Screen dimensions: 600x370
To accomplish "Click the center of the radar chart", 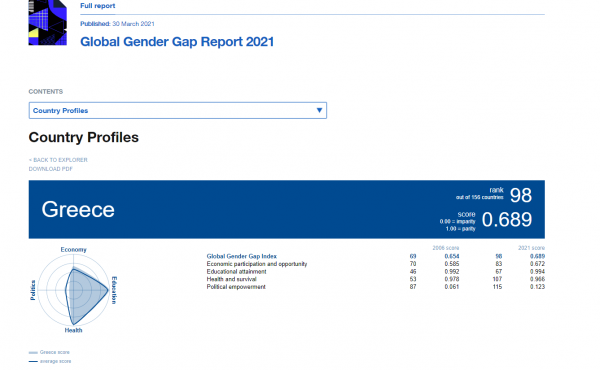I will [x=73, y=290].
